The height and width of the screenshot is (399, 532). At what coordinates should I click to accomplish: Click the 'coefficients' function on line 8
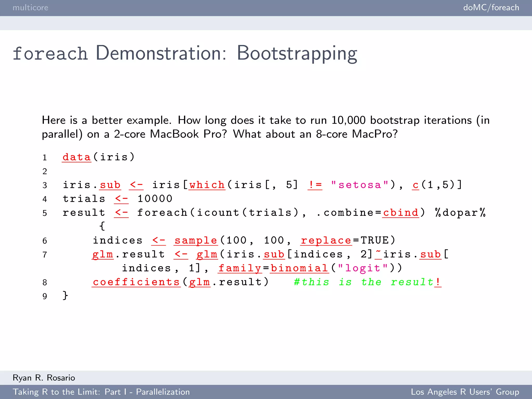(136, 282)
